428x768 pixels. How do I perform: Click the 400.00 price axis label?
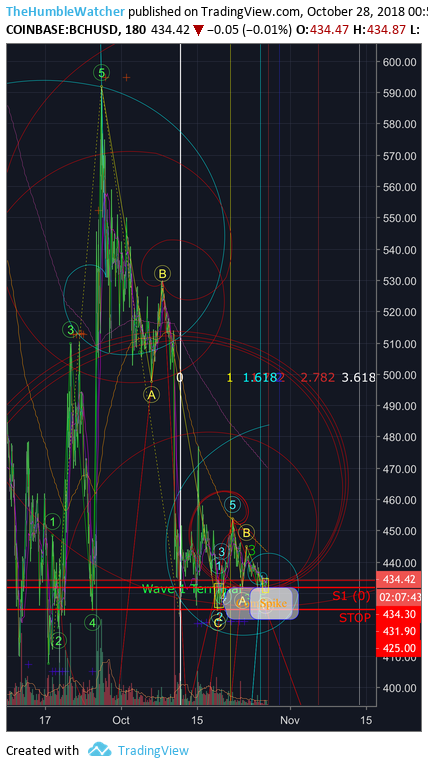point(400,688)
